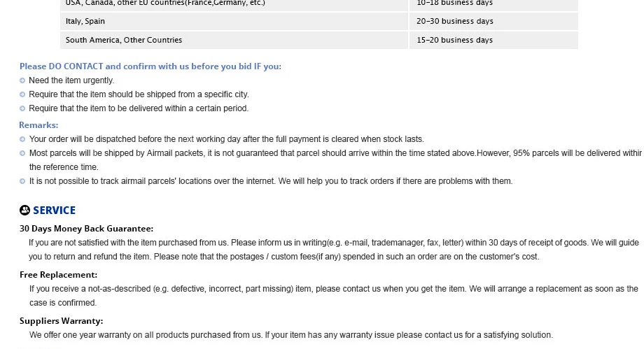This screenshot has width=644, height=349.
Task: Click bullet icon beside 'shipped from a specific city'
Action: [x=22, y=94]
